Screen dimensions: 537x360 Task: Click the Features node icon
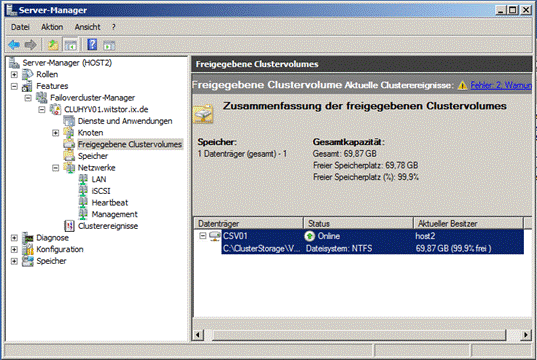[x=27, y=86]
